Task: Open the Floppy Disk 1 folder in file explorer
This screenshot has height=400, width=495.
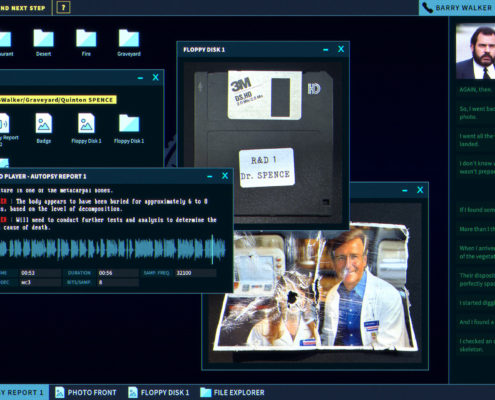Action: (x=129, y=128)
